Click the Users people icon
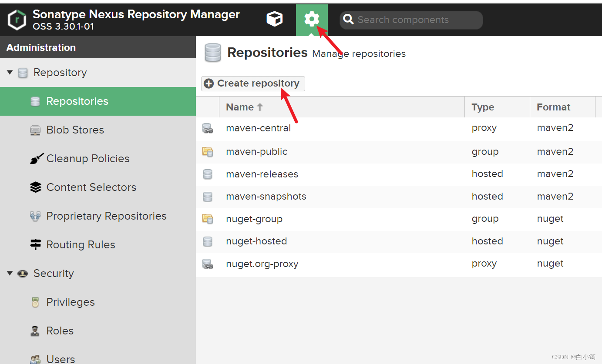602x364 pixels. (35, 360)
